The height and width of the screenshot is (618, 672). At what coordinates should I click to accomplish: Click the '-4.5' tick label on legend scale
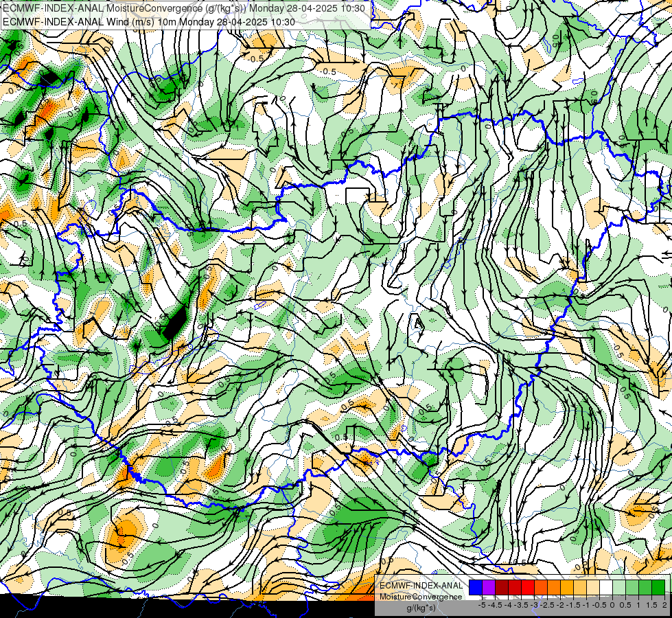click(x=495, y=605)
